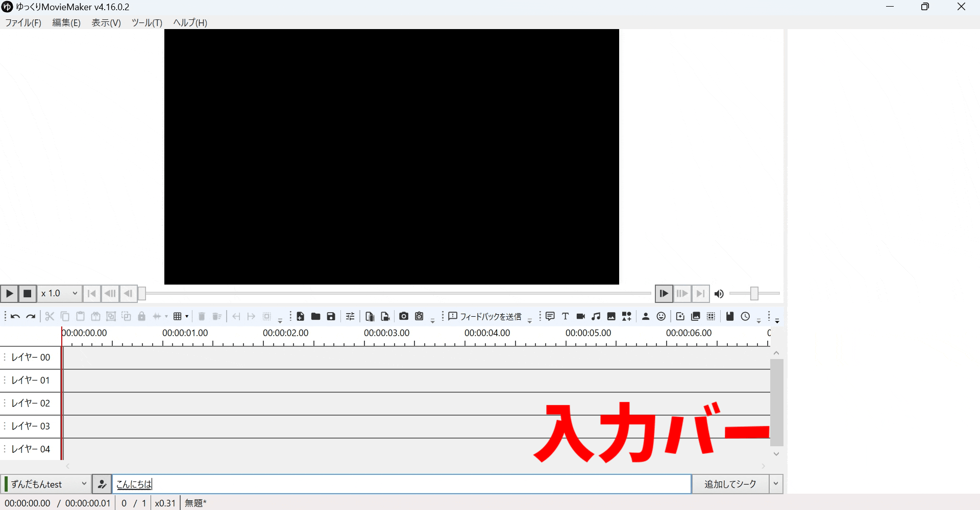This screenshot has height=510, width=980.
Task: Take a snapshot with camera icon
Action: (404, 317)
